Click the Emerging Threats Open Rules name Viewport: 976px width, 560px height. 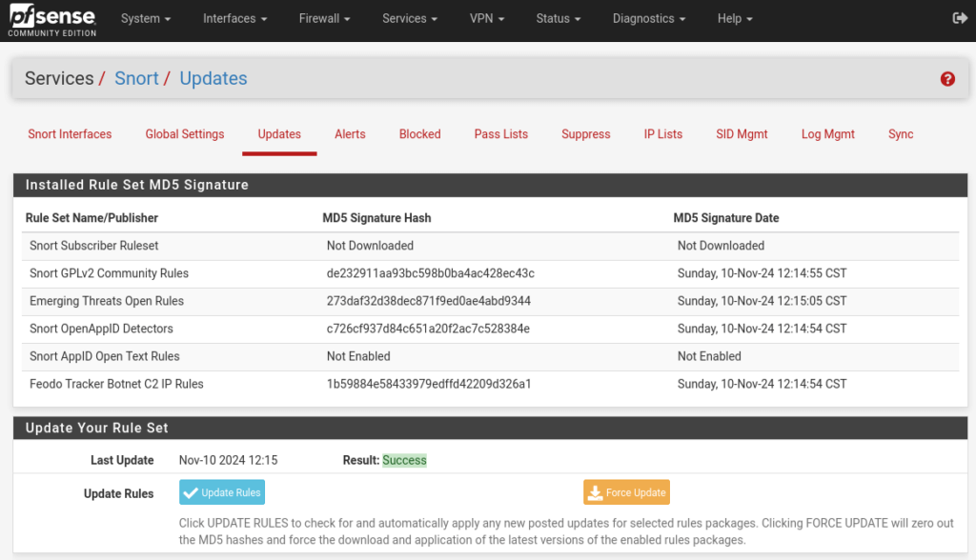[107, 301]
